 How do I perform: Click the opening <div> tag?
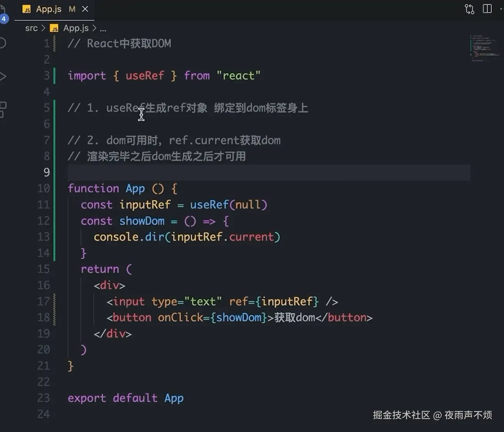pos(110,285)
